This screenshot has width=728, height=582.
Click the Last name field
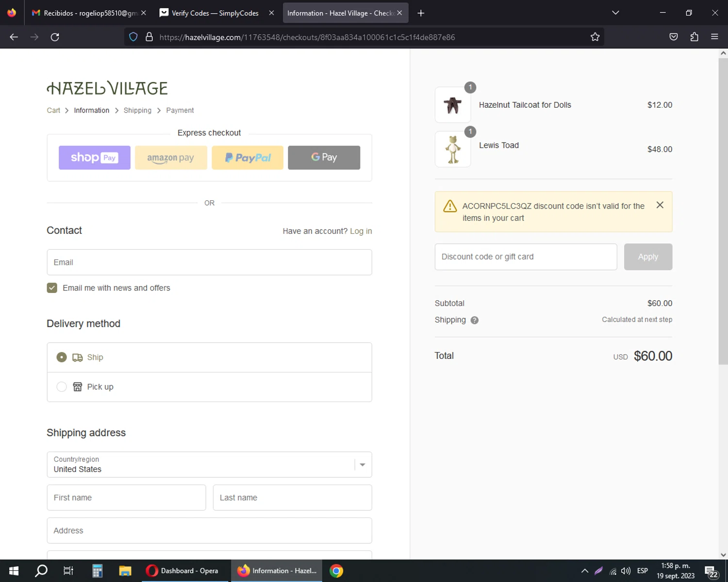[293, 498]
